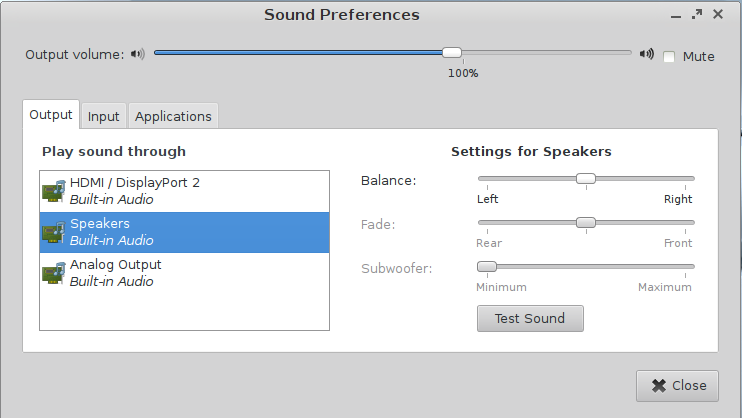The image size is (742, 418).
Task: Click the Speakers sound card icon
Action: 53,232
